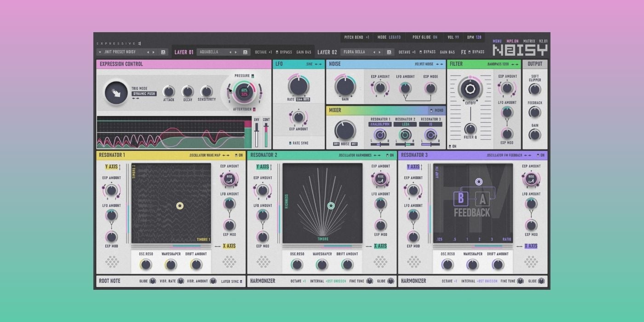Click the Noise Gain knob
Viewport: 644px width, 322px height.
(x=345, y=86)
